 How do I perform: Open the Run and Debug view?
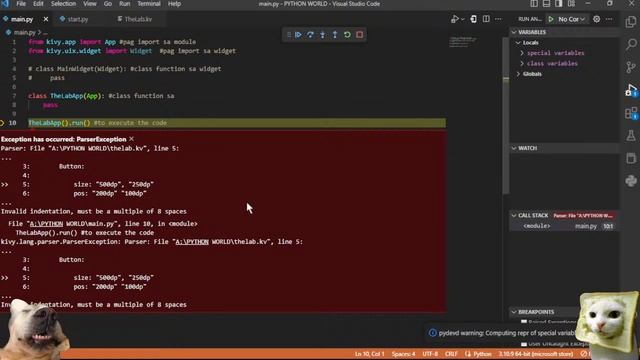coord(631,90)
